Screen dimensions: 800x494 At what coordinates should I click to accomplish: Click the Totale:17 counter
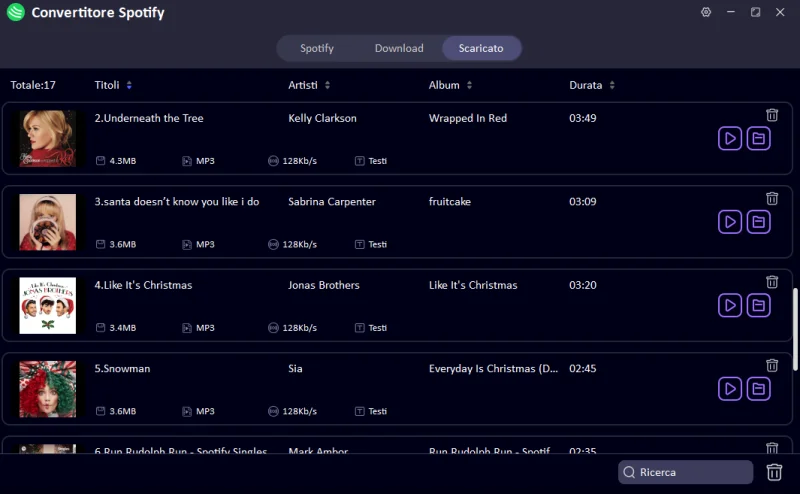click(x=33, y=85)
